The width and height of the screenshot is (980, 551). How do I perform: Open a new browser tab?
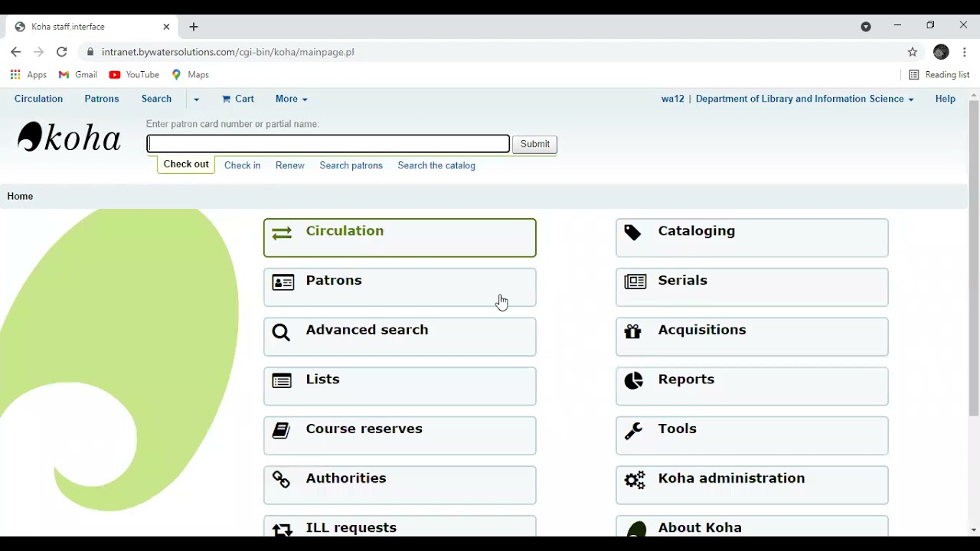coord(194,27)
